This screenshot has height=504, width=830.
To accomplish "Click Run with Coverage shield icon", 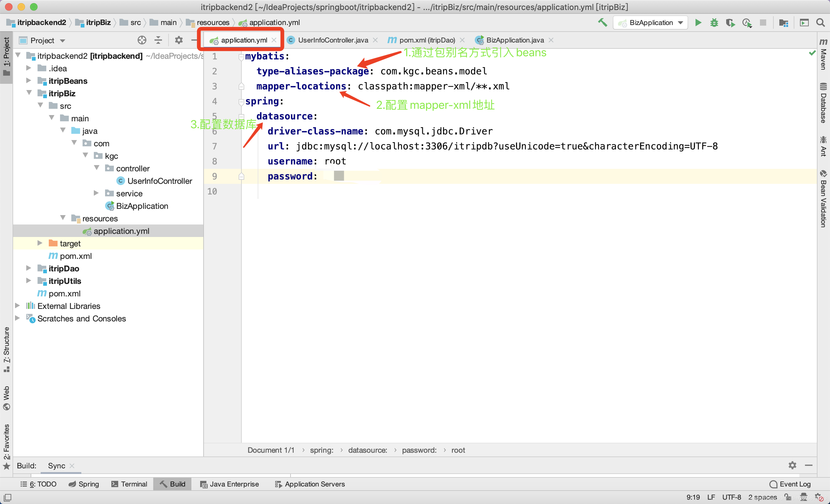I will (x=730, y=23).
